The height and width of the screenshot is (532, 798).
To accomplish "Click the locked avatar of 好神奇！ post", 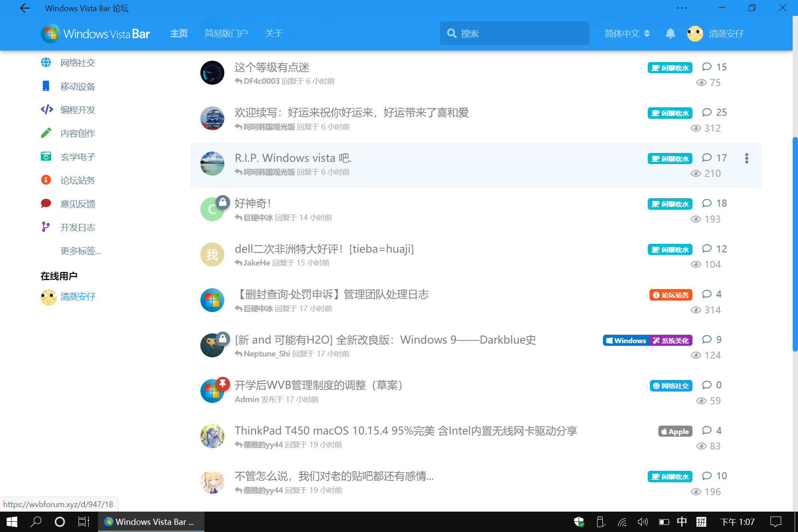I will (x=212, y=209).
